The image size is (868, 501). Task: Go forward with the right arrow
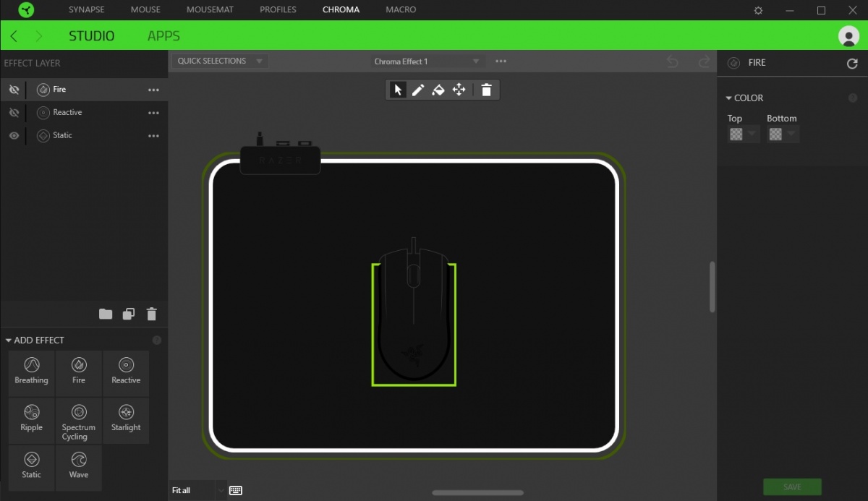pos(39,36)
